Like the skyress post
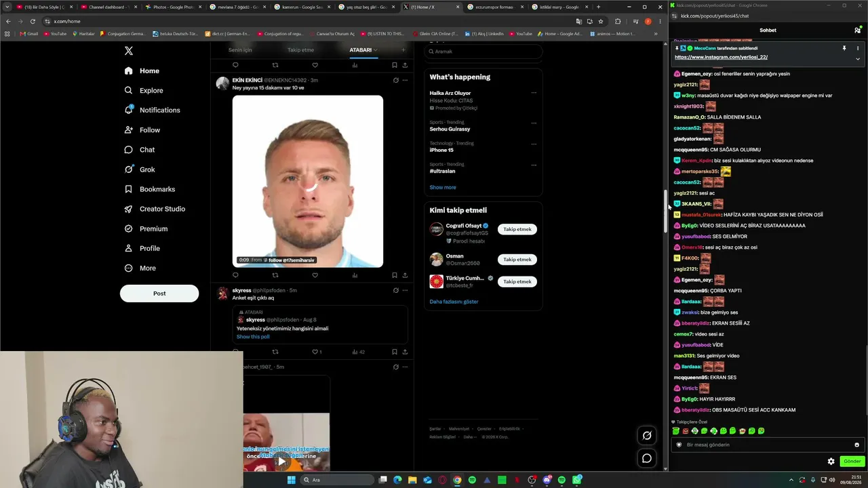The width and height of the screenshot is (868, 488). coord(315,352)
